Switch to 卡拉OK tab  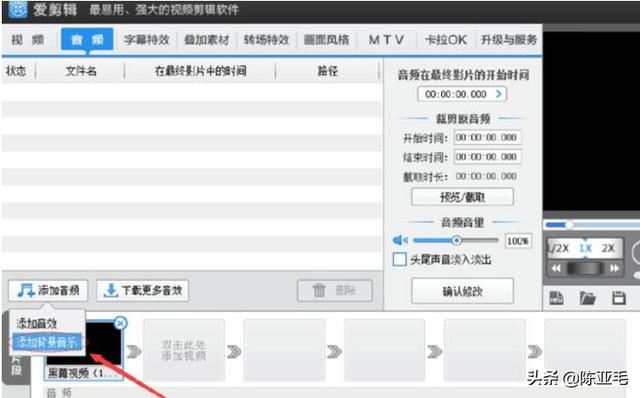click(446, 40)
